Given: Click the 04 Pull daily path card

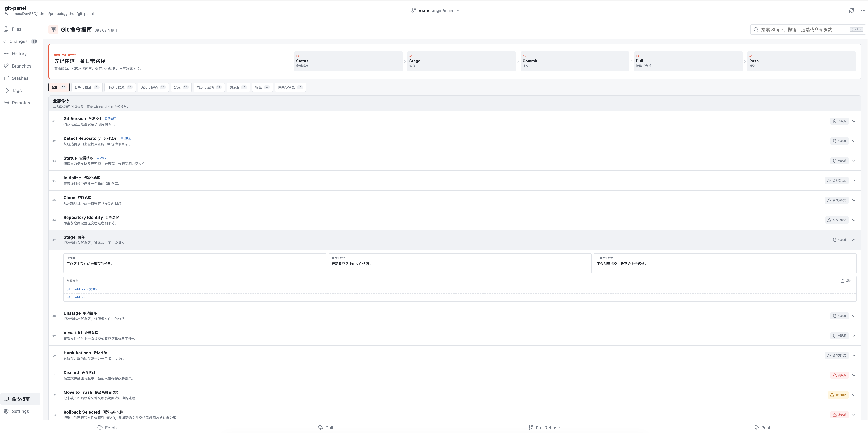Looking at the screenshot, I should coord(688,61).
